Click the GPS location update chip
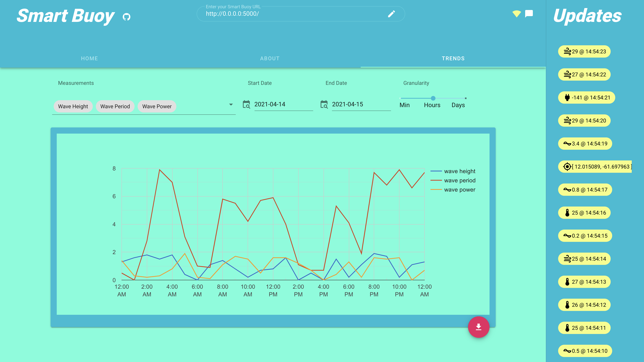 tap(595, 167)
